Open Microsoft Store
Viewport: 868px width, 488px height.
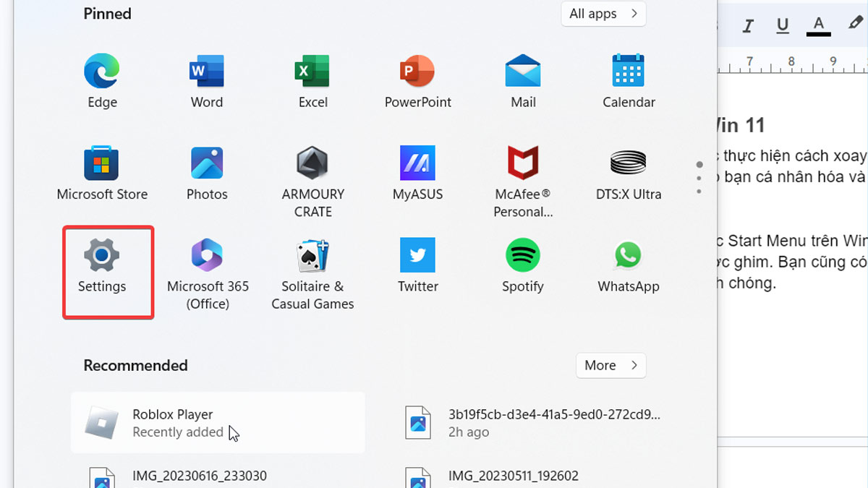(x=102, y=173)
